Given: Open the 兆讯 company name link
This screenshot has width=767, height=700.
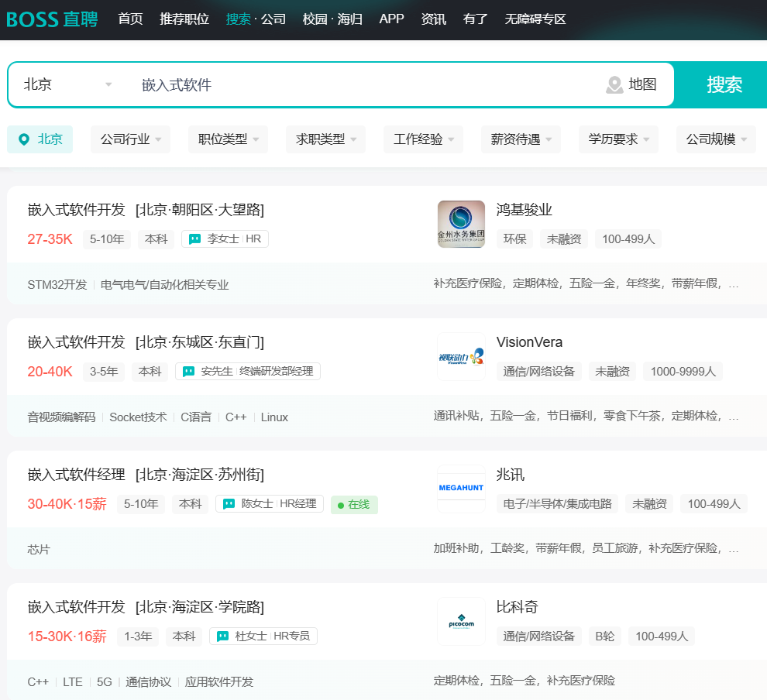Looking at the screenshot, I should [511, 475].
